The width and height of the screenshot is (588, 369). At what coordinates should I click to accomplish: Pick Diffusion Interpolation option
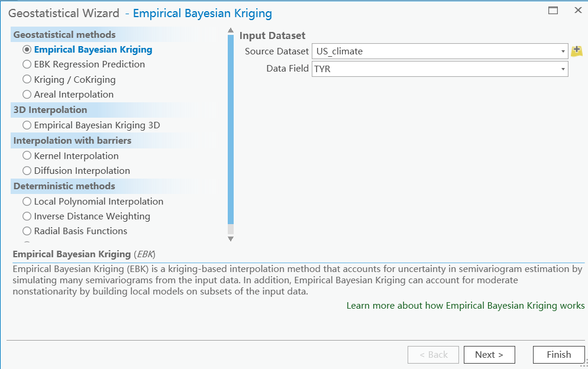click(x=27, y=171)
